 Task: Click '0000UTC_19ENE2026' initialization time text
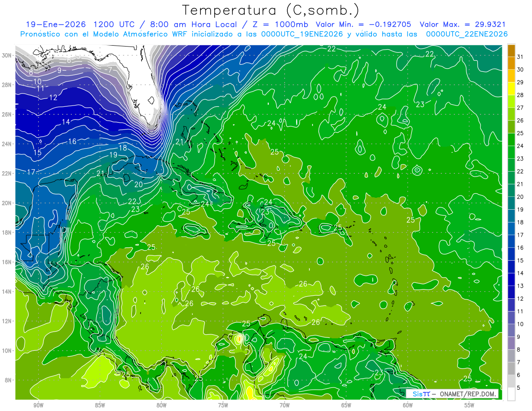302,34
